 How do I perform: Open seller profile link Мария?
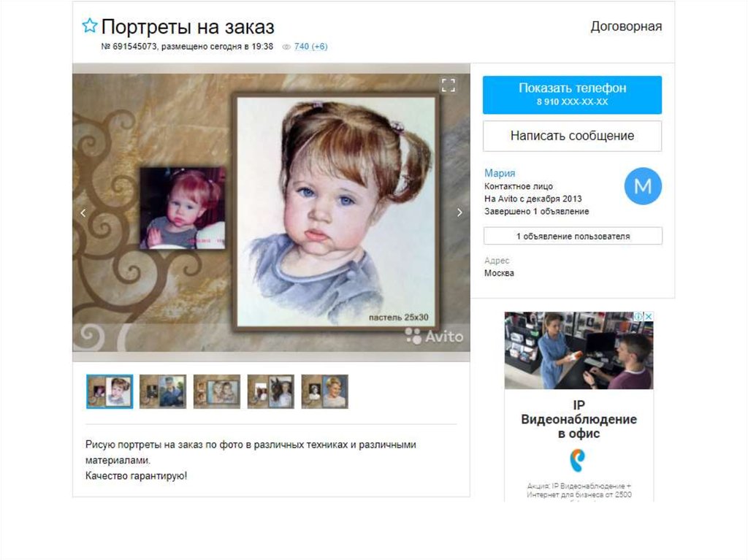500,173
